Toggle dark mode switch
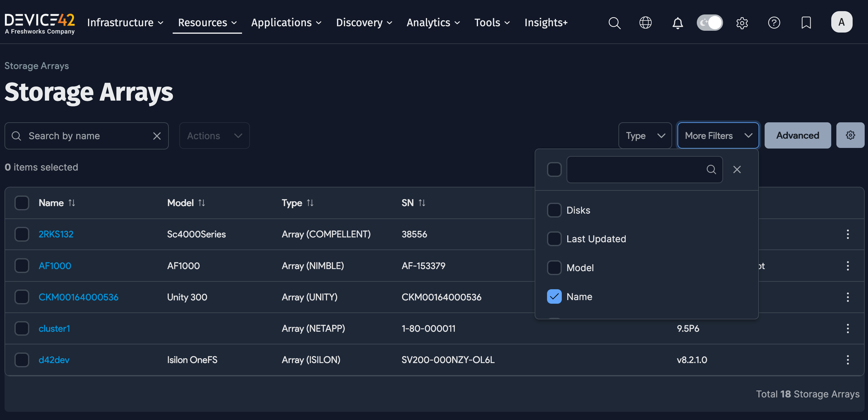 pos(710,23)
